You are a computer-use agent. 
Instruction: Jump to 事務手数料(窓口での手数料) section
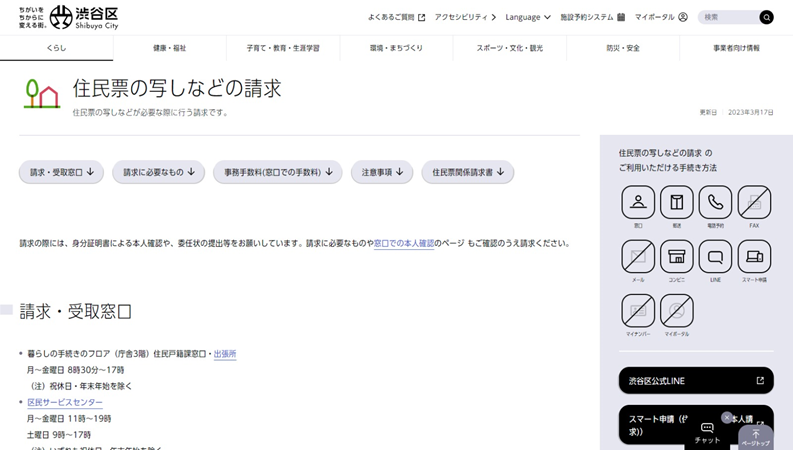277,172
